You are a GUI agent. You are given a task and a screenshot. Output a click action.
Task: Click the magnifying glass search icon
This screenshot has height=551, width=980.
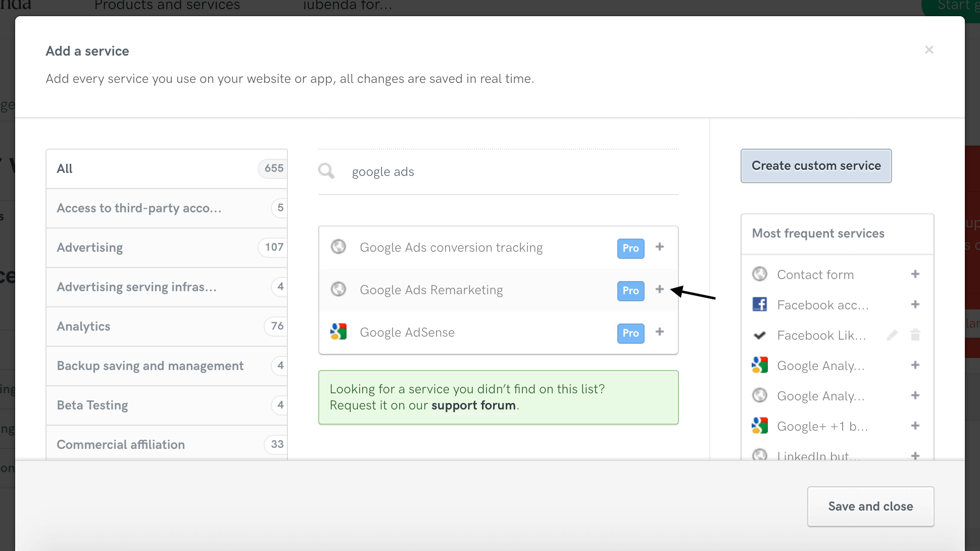tap(326, 171)
